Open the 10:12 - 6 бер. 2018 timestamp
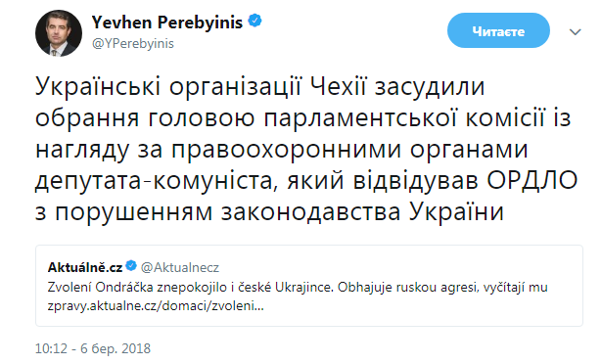The height and width of the screenshot is (364, 601). coord(93,348)
